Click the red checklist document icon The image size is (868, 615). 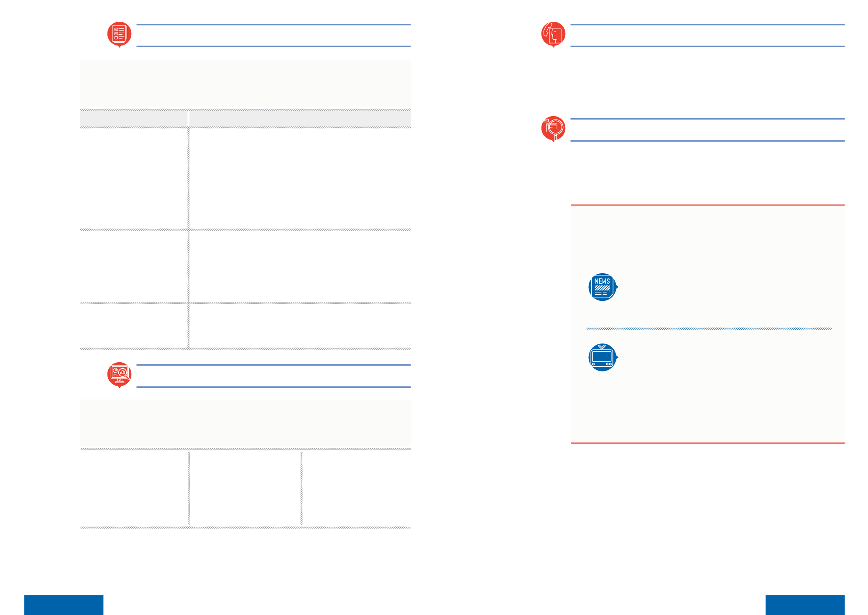coord(119,34)
